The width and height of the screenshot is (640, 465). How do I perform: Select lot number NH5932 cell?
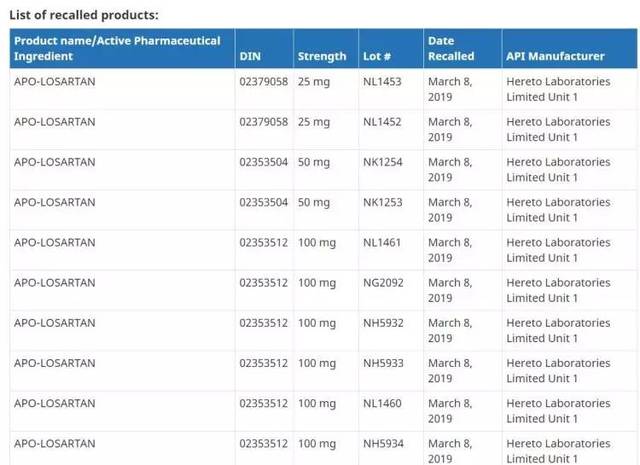(383, 323)
